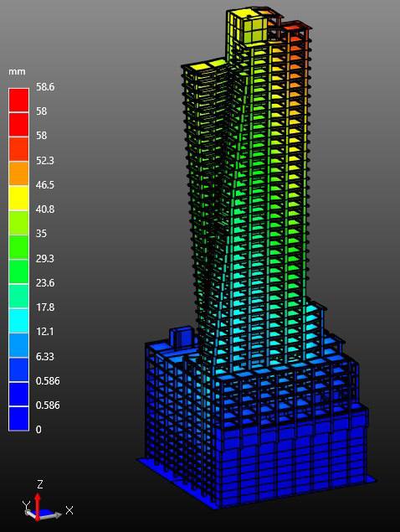
Task: Click the legend value 40.8
Action: pyautogui.click(x=45, y=209)
